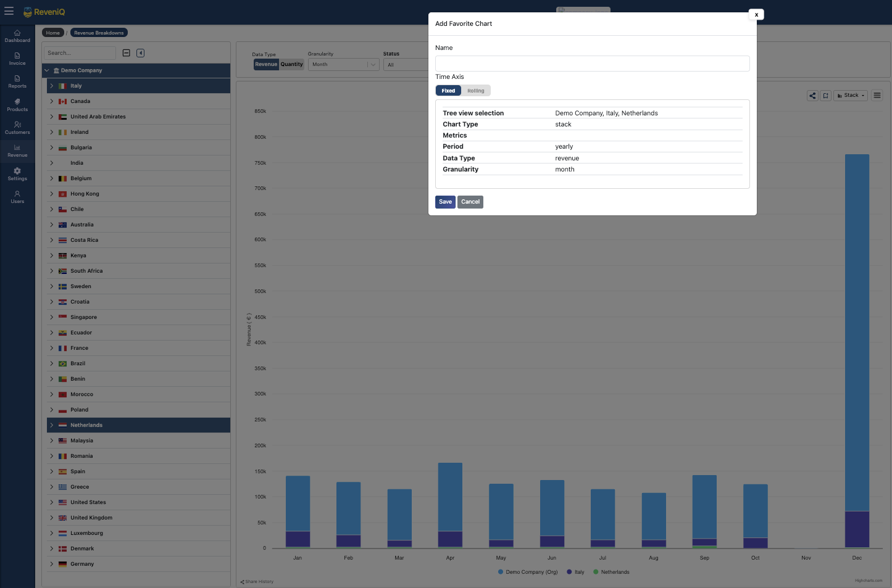Click the 'yearly' period value
The height and width of the screenshot is (588, 892).
564,147
